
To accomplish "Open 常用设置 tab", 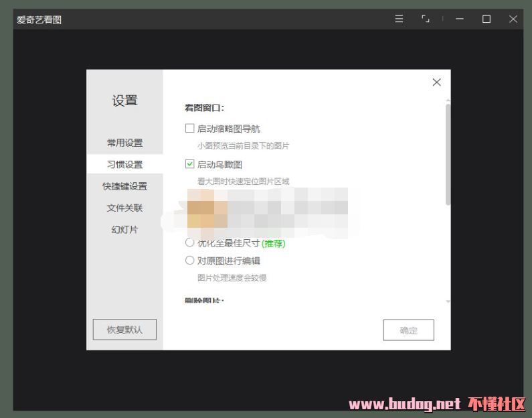I will pos(124,143).
